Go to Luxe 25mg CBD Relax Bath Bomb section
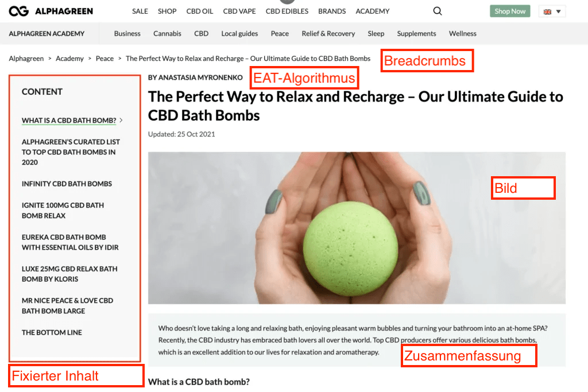588x392 pixels. point(69,274)
